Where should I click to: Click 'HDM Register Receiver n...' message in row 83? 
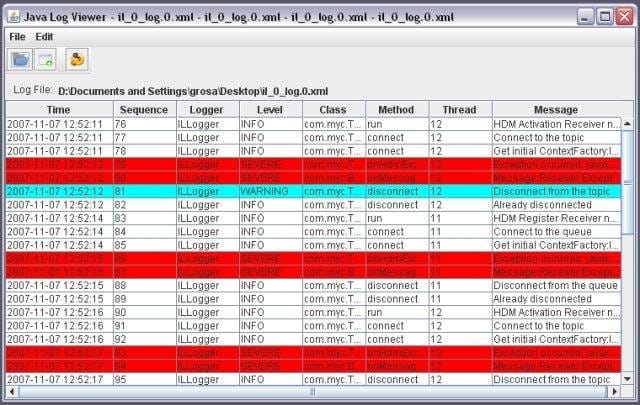tap(555, 218)
